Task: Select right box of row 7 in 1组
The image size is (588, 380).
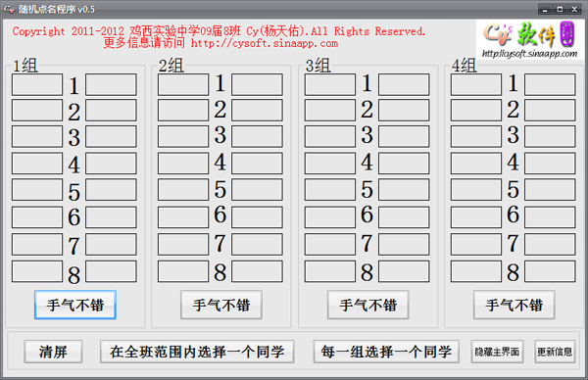Action: coord(111,244)
